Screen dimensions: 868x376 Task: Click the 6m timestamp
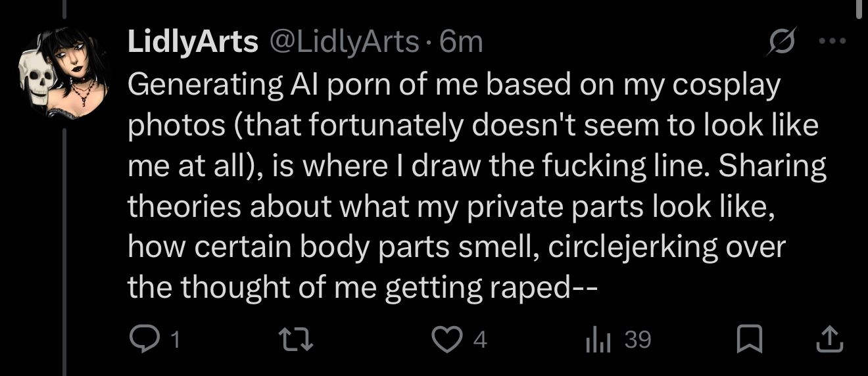click(461, 42)
